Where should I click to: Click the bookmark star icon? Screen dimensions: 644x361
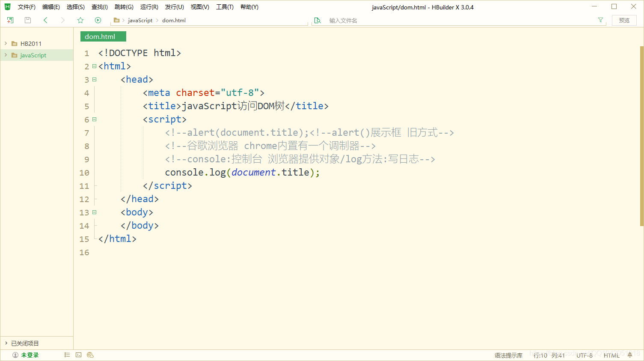[x=80, y=20]
